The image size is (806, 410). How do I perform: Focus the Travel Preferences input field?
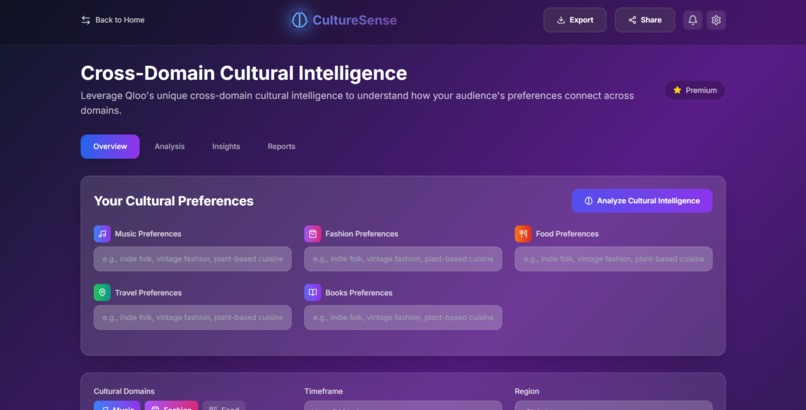click(193, 318)
